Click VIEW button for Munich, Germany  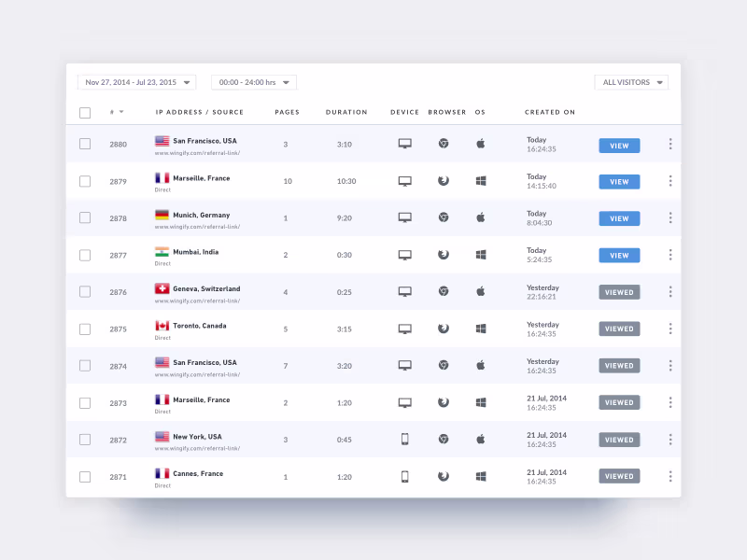(x=619, y=218)
